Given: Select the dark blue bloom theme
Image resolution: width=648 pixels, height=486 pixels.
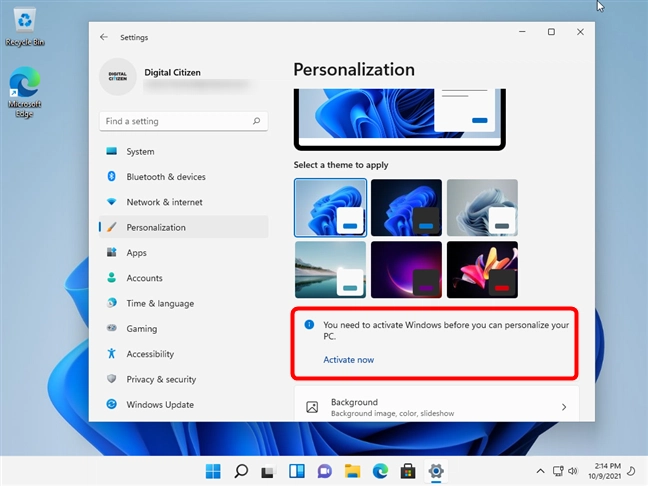Looking at the screenshot, I should [x=406, y=207].
